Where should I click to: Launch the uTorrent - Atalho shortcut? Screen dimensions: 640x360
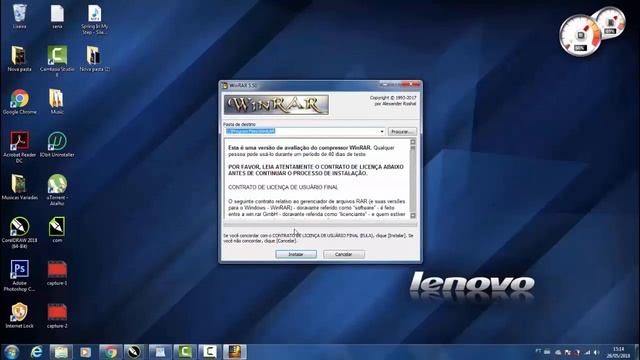[57, 190]
